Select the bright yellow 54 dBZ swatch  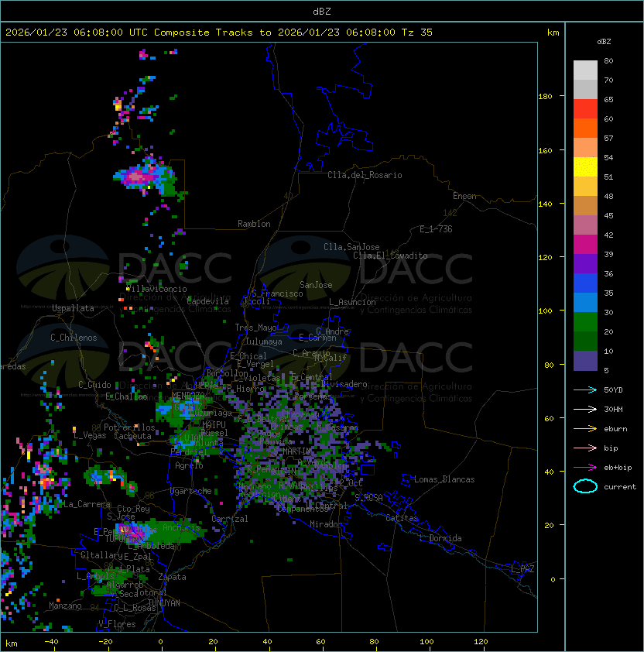(x=585, y=166)
